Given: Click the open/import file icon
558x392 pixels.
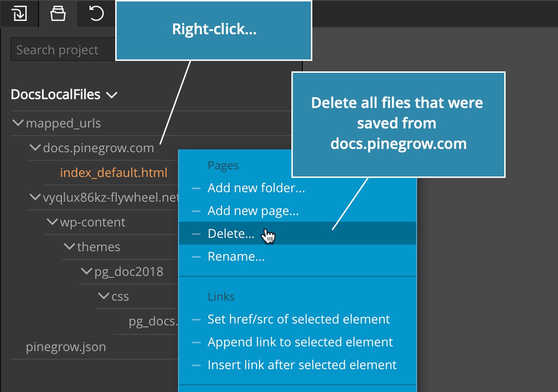Looking at the screenshot, I should 19,13.
